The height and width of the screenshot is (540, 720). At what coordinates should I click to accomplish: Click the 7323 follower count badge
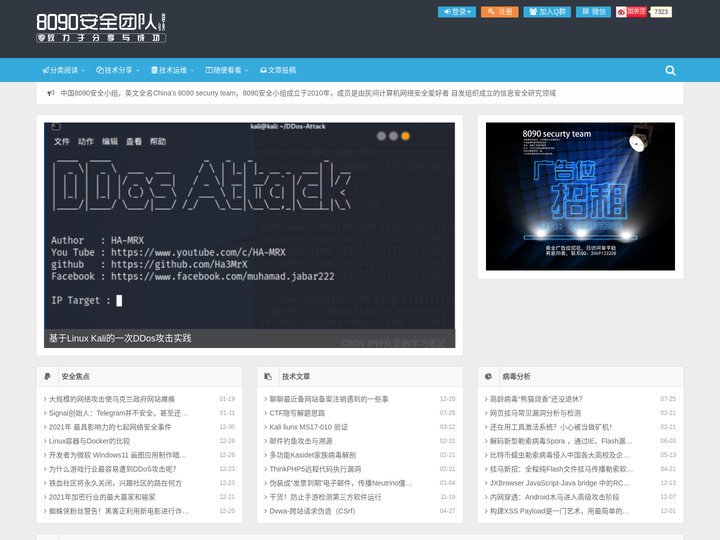[661, 11]
